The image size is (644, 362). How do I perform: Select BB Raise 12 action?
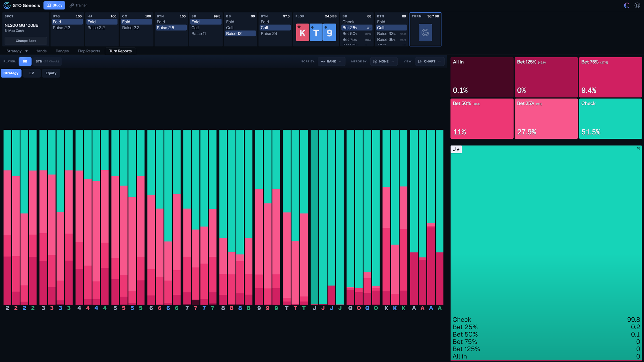[240, 34]
